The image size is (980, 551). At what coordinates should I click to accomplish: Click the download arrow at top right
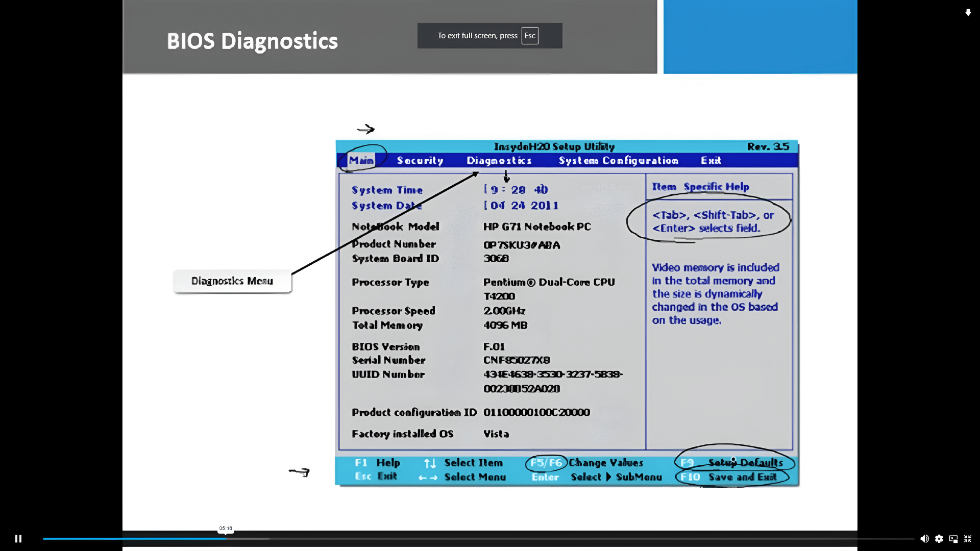(968, 12)
